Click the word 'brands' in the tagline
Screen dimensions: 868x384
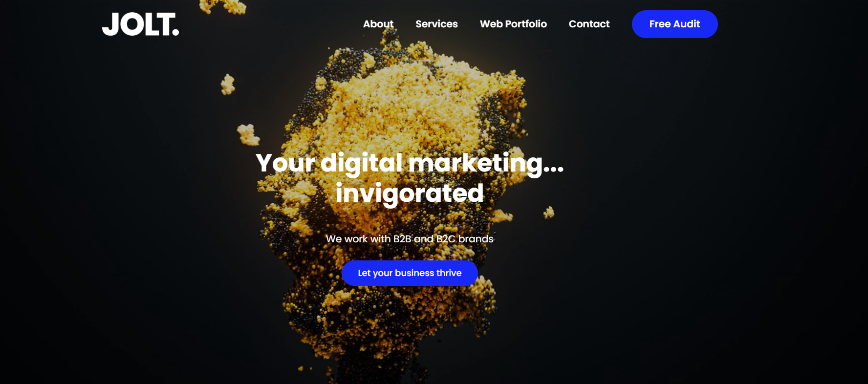tap(476, 239)
